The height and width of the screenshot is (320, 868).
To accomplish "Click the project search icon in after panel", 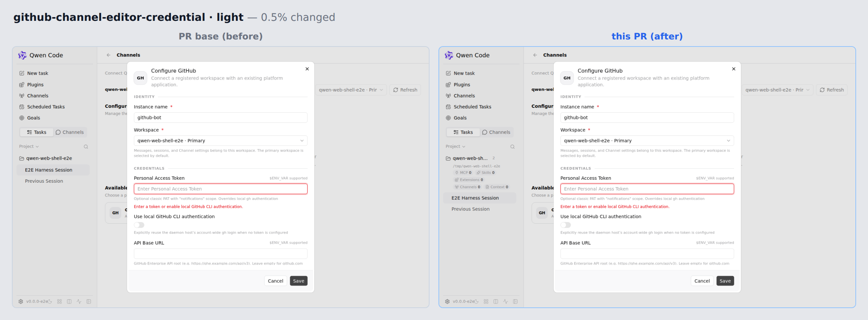I will pos(512,147).
